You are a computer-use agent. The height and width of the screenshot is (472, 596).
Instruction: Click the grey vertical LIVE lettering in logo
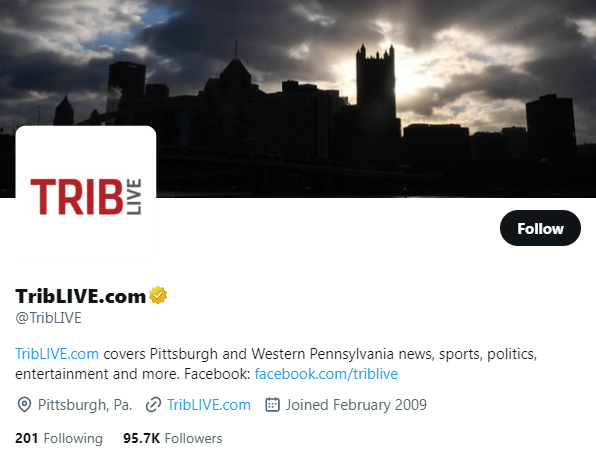[x=134, y=196]
